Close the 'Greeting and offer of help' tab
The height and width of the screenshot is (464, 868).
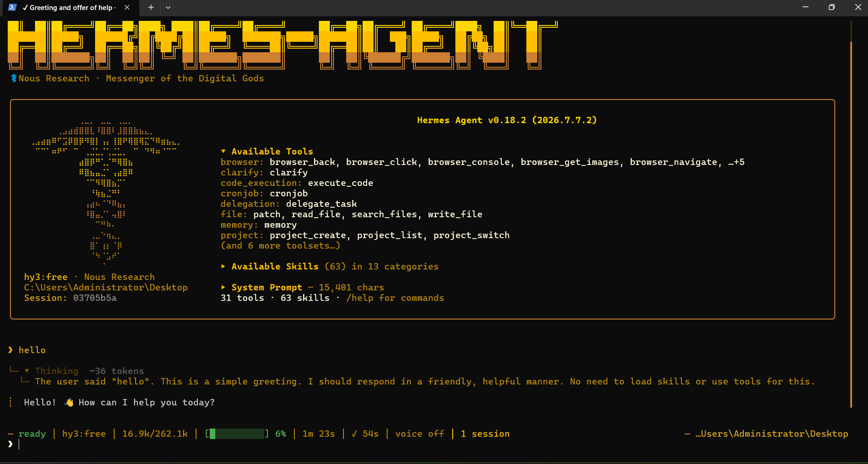tap(127, 7)
